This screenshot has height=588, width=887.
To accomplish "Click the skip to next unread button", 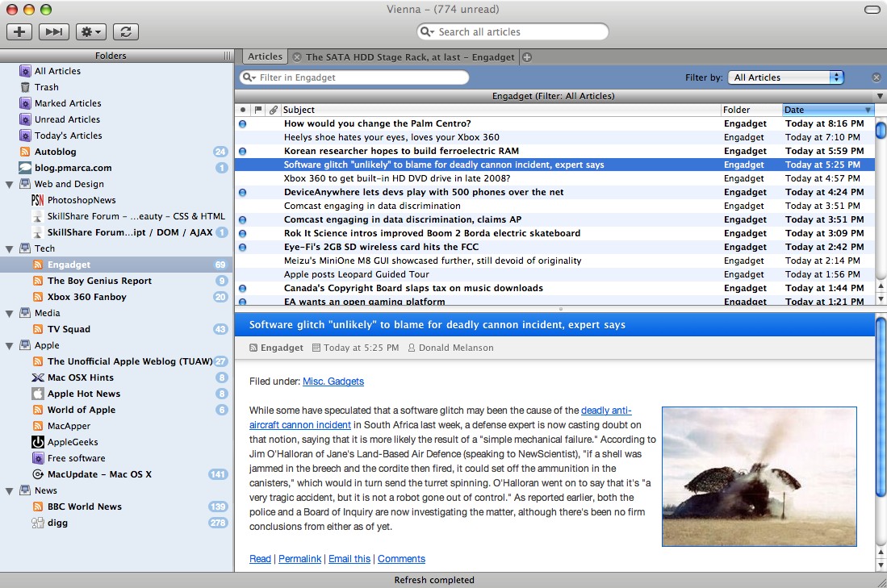I will tap(54, 31).
